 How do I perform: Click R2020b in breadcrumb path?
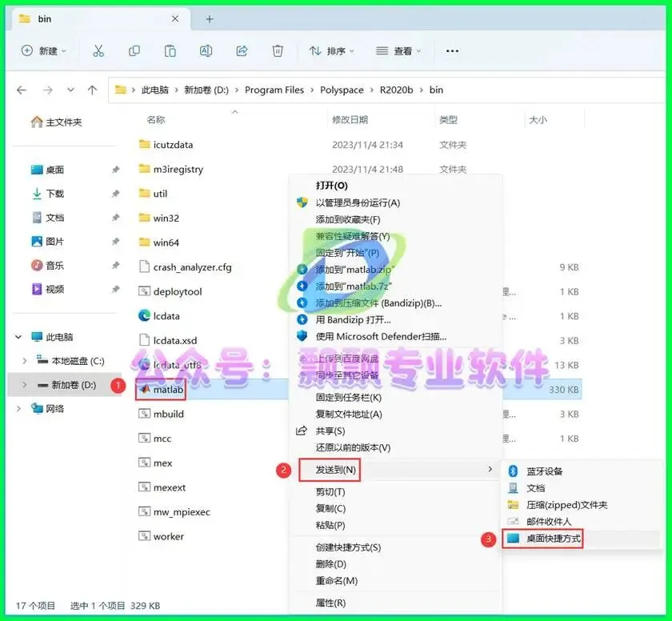tap(397, 90)
